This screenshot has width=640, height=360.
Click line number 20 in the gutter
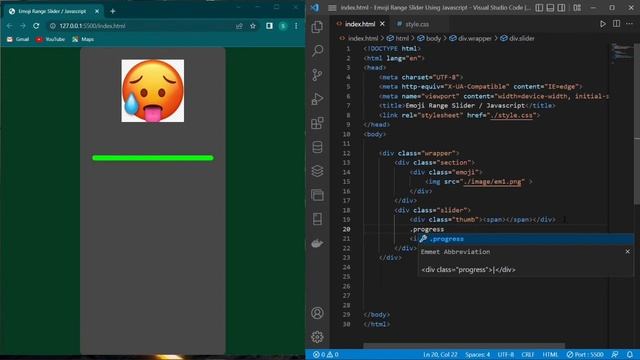tap(347, 229)
